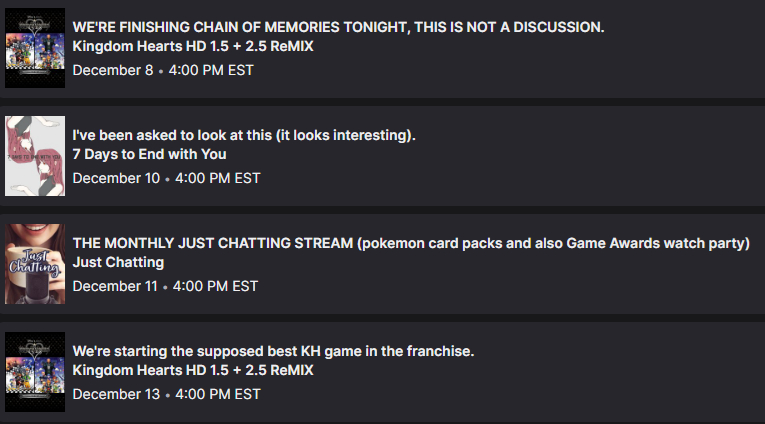Click '4:00 PM EST' on the December 10 stream
Image resolution: width=765 pixels, height=424 pixels.
pyautogui.click(x=218, y=178)
